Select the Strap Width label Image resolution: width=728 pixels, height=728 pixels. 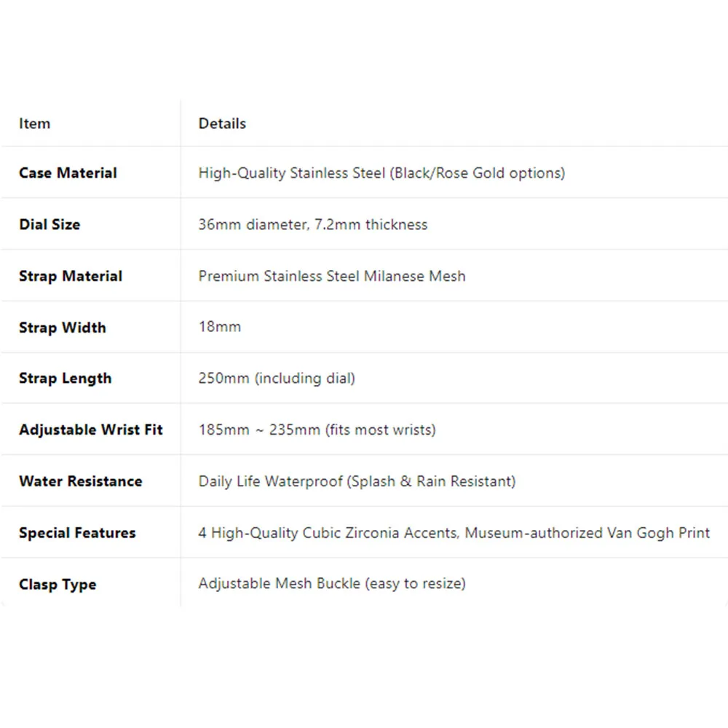click(x=62, y=328)
